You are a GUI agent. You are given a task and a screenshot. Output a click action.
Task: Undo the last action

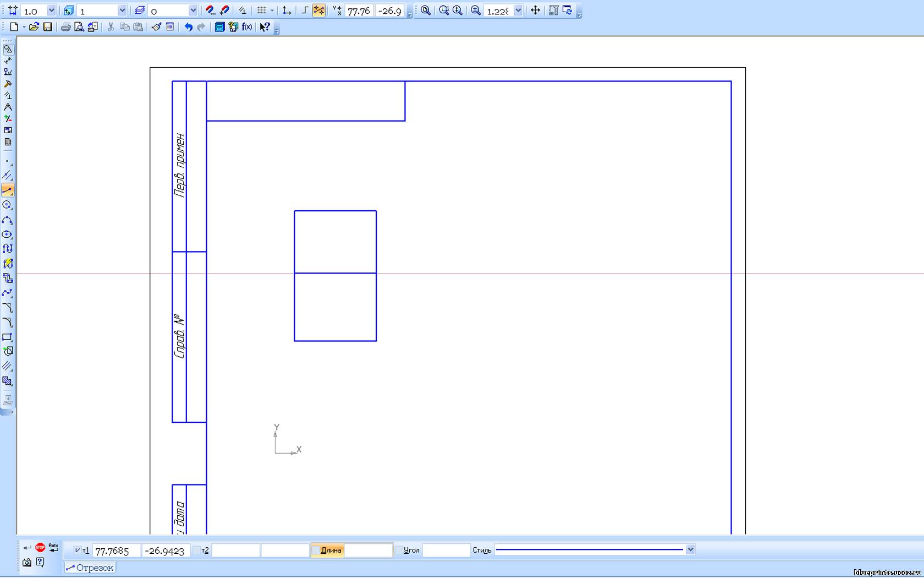coord(188,27)
